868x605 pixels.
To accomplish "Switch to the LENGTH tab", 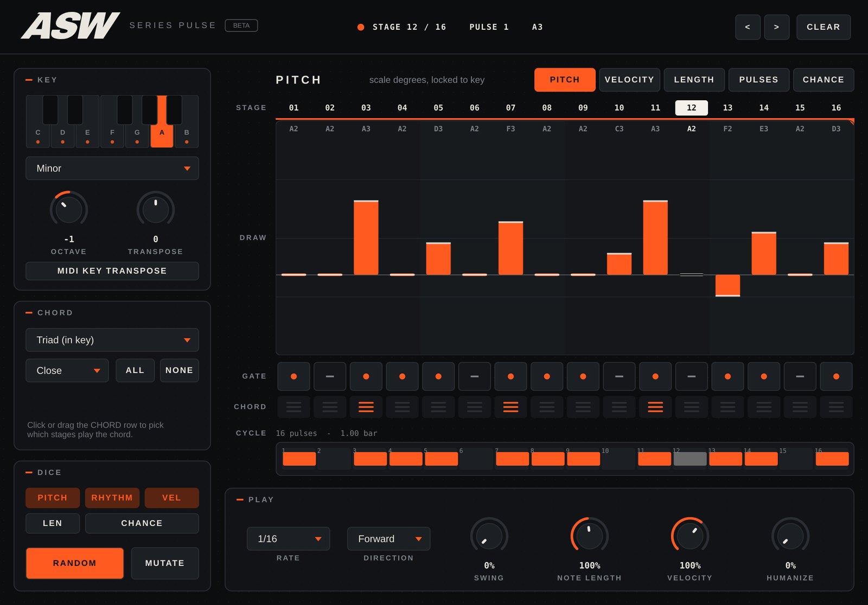I will (694, 80).
